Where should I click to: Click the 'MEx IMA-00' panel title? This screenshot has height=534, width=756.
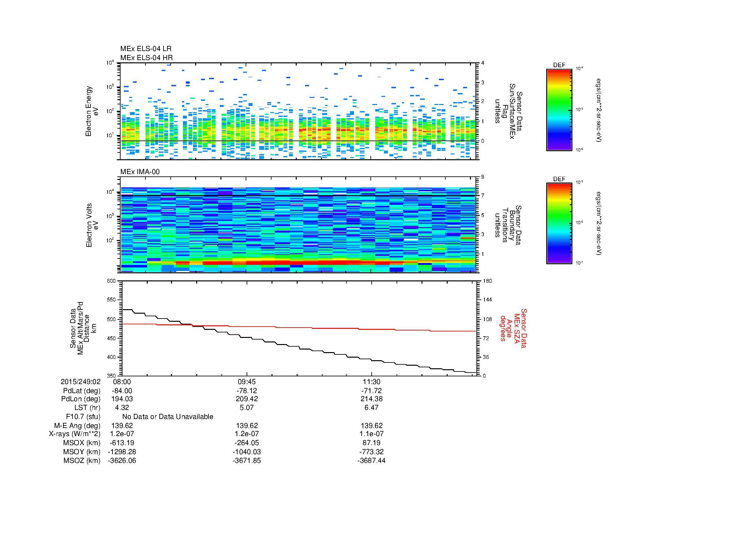[140, 172]
